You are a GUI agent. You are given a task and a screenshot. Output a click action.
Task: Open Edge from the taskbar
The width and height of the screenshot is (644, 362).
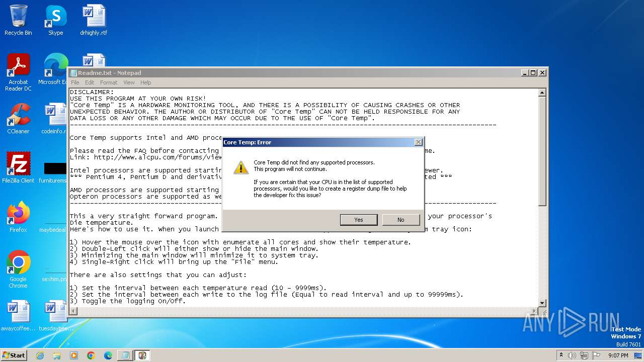point(108,355)
